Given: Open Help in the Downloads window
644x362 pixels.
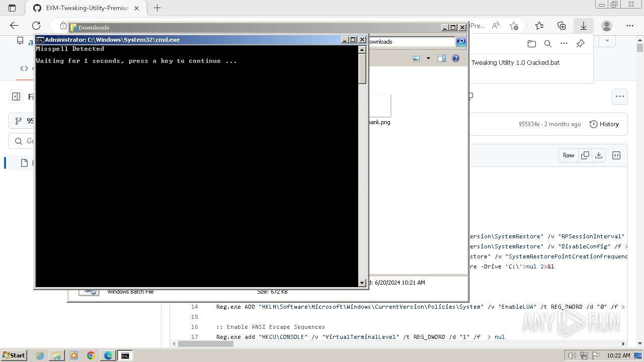Looking at the screenshot, I should (456, 58).
